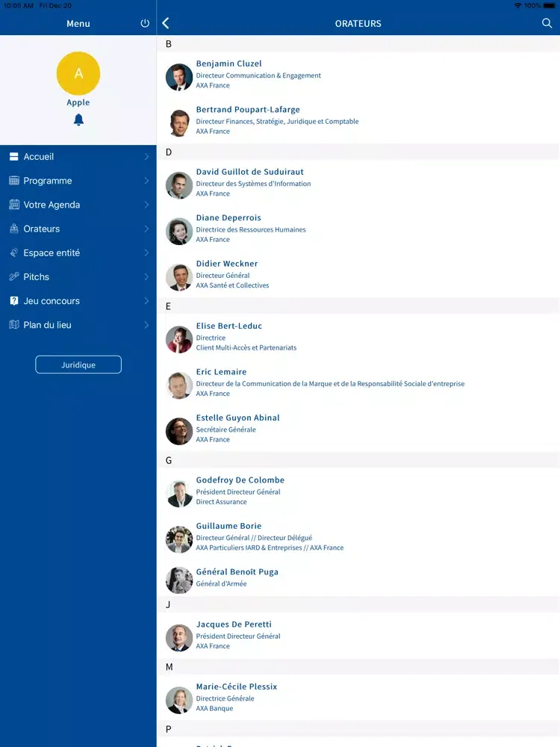The width and height of the screenshot is (560, 747).
Task: Expand the Accueil row chevron
Action: click(x=146, y=157)
